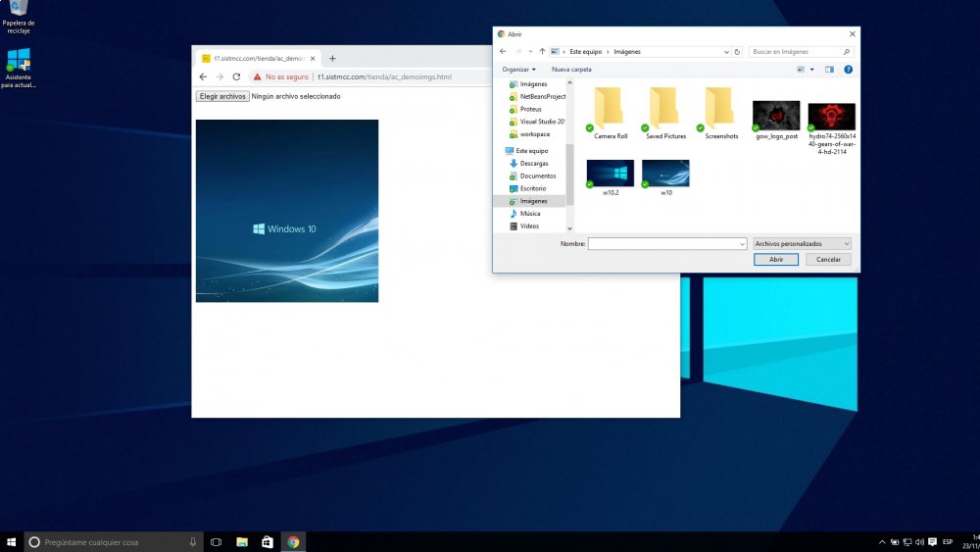The width and height of the screenshot is (980, 552).
Task: Click the search magnifier in Abrir dialog
Action: 847,52
